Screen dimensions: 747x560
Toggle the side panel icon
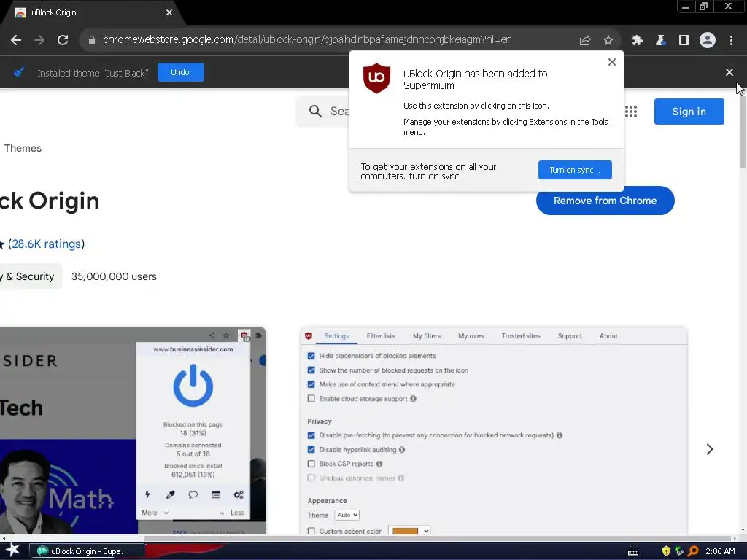[684, 40]
